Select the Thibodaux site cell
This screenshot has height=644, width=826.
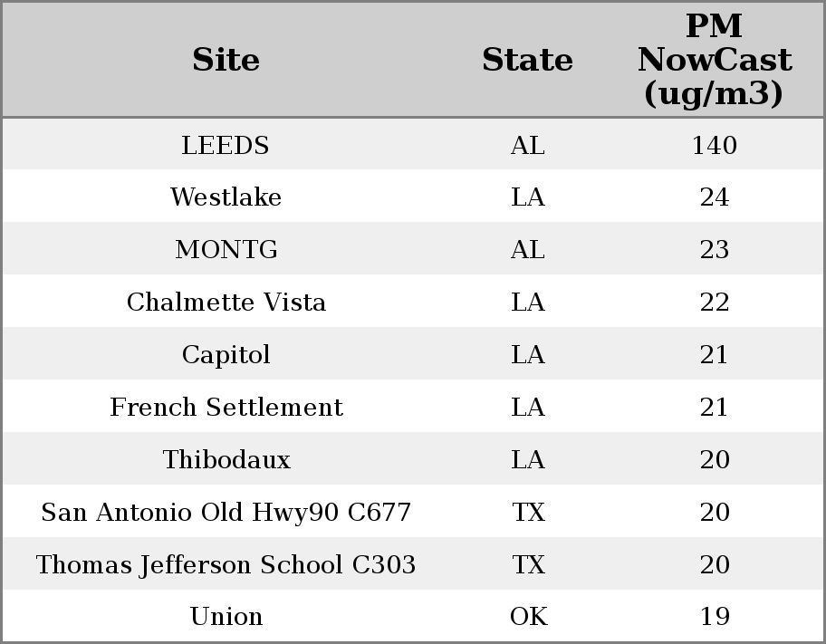(226, 459)
